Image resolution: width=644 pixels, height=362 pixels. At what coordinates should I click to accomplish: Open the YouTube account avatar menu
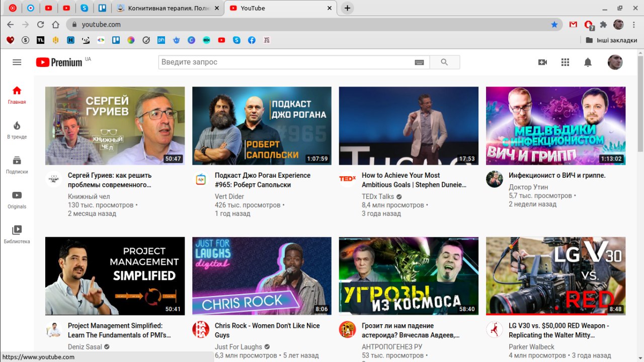(615, 62)
